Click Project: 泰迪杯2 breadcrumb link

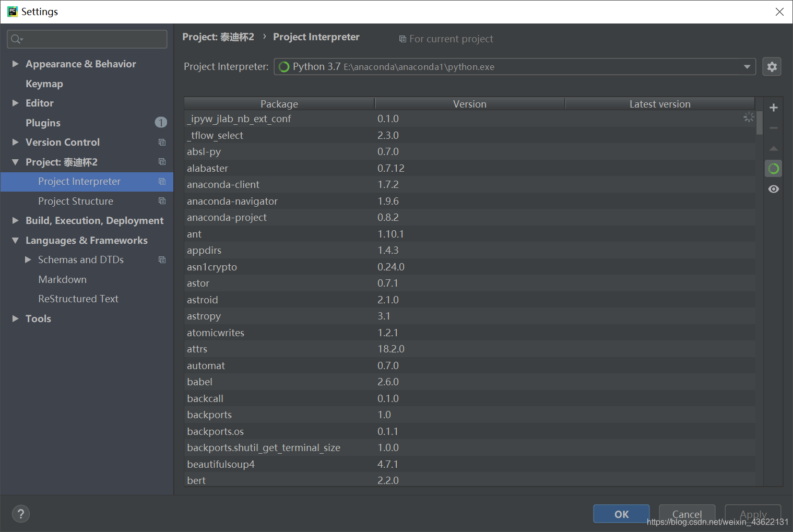(218, 37)
